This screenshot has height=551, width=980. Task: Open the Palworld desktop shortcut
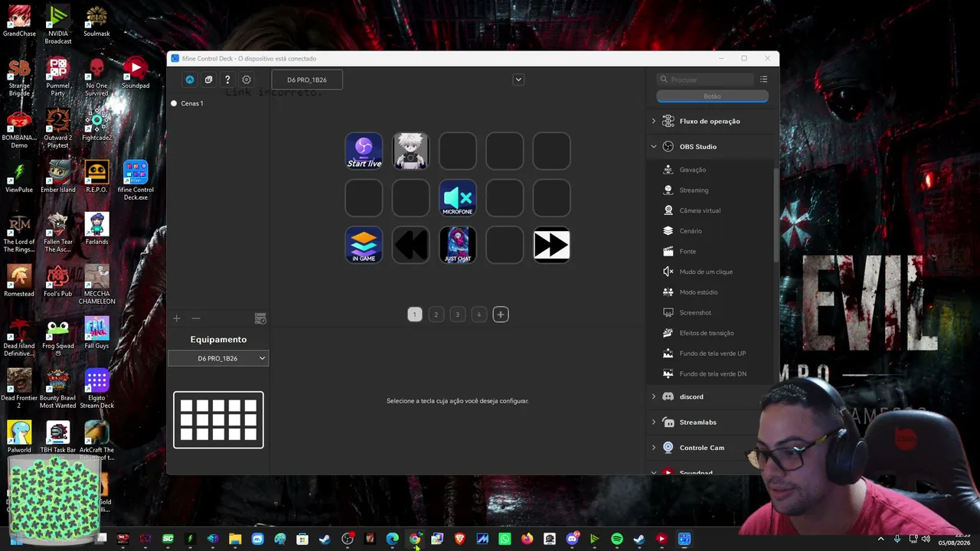(19, 436)
